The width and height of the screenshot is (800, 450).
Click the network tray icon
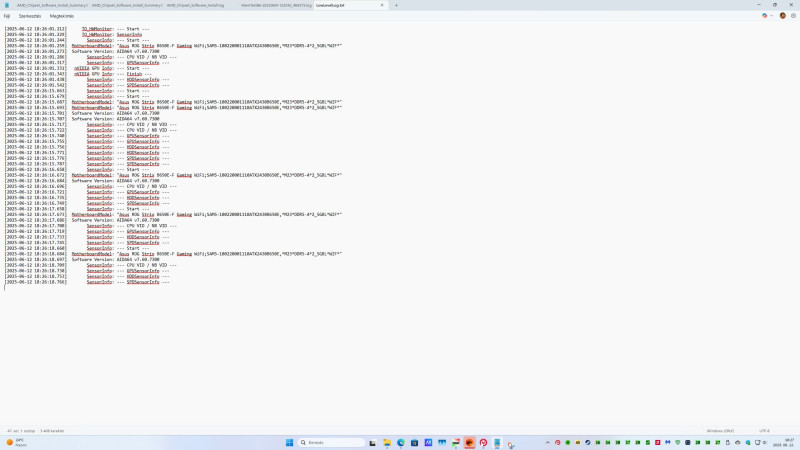coord(757,442)
